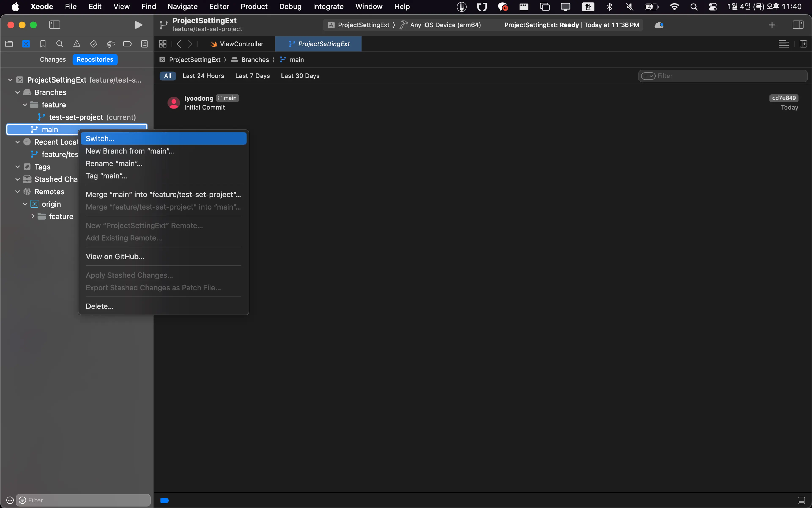The image size is (812, 508).
Task: Run the project with the play button
Action: [138, 25]
